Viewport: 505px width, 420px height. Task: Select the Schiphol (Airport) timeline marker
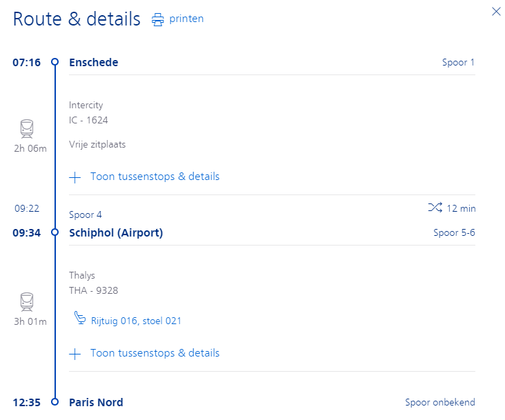point(55,232)
